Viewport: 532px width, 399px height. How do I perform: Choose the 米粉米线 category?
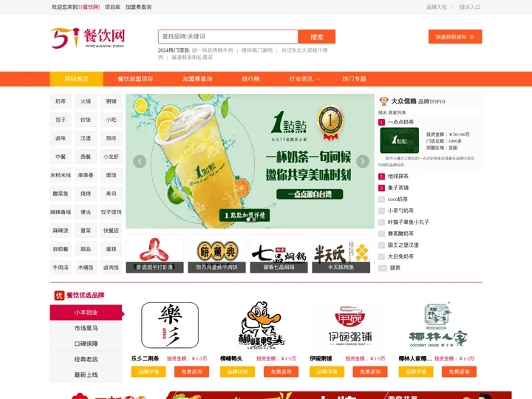click(x=61, y=175)
